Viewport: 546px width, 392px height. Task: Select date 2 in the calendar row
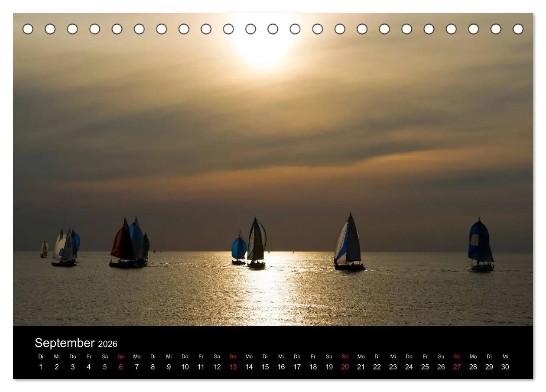(x=57, y=367)
